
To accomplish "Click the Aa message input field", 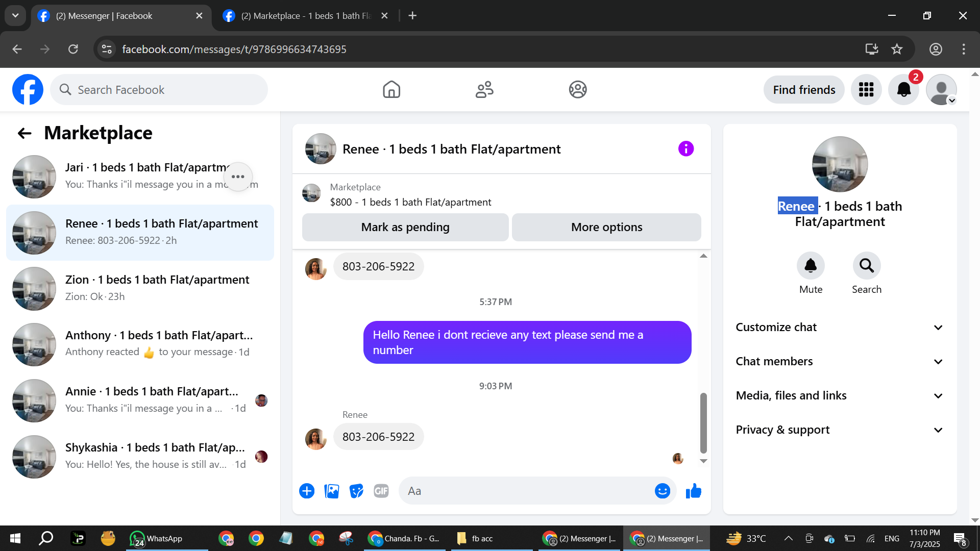I will tap(526, 491).
